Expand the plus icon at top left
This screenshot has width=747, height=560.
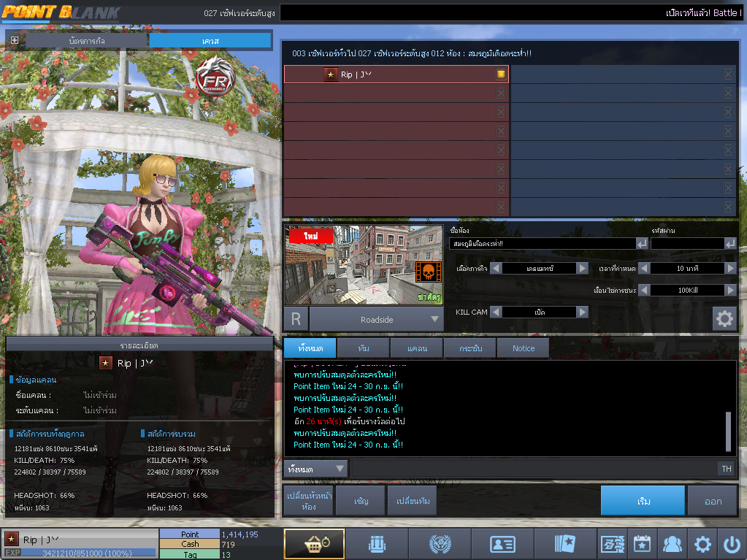pos(14,40)
